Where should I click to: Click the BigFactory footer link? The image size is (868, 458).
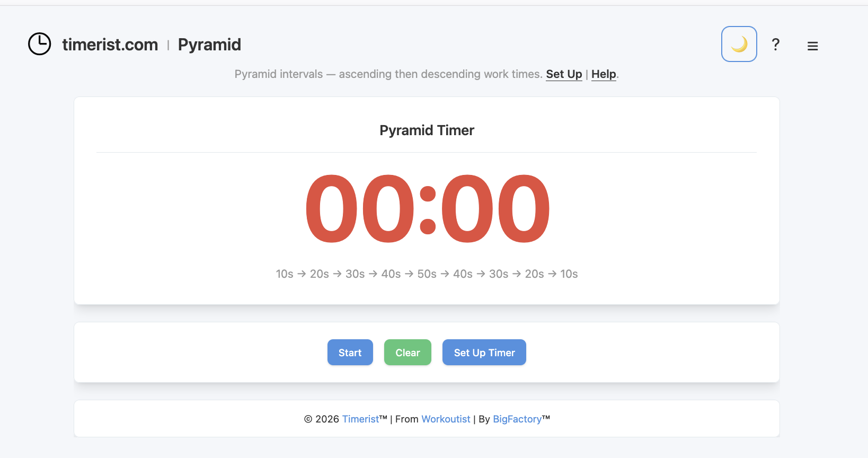point(517,419)
